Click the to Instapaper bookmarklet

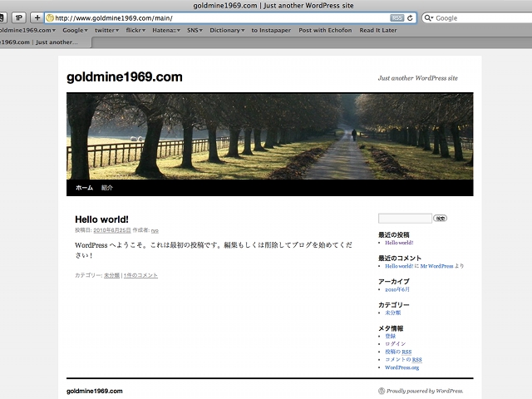271,30
